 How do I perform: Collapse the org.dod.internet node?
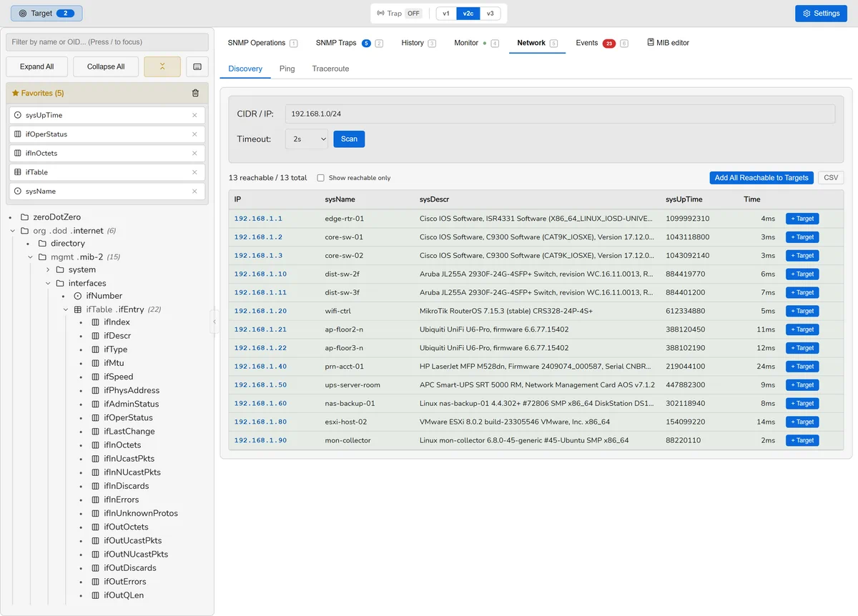[x=13, y=231]
